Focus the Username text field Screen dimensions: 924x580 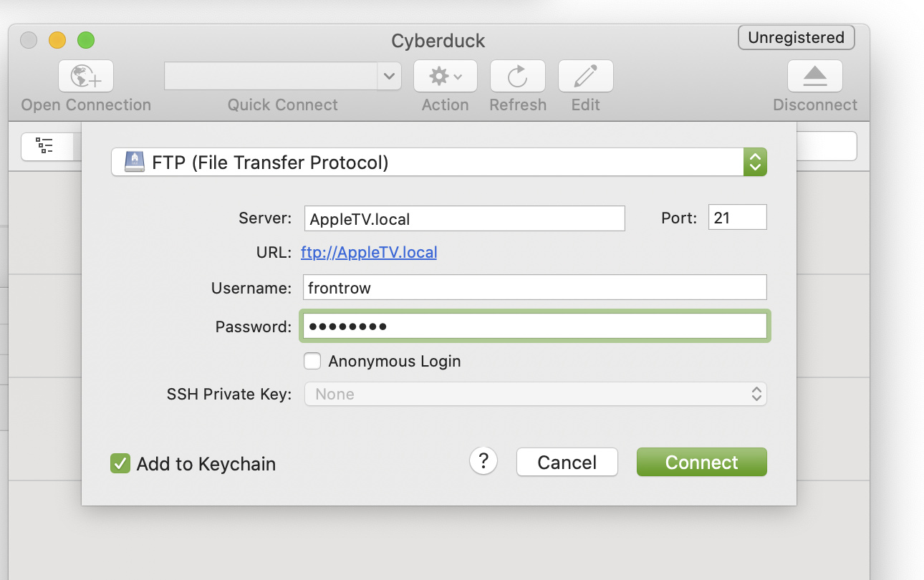[534, 287]
